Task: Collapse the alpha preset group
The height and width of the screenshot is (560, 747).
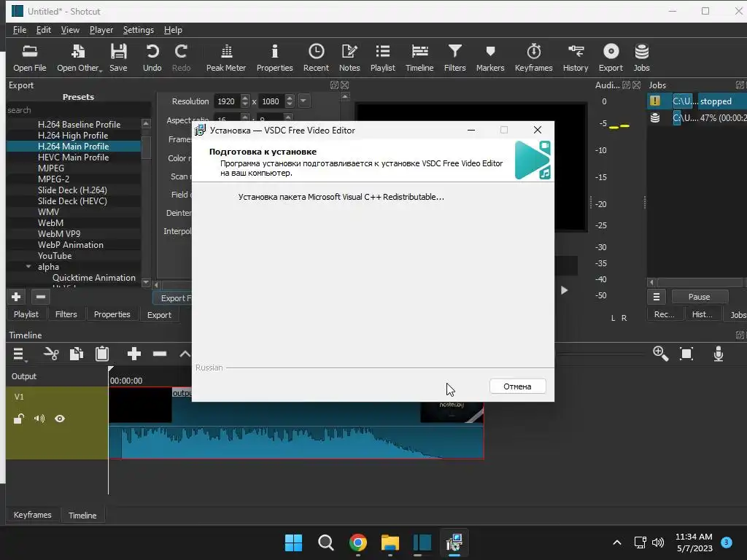Action: pos(28,267)
